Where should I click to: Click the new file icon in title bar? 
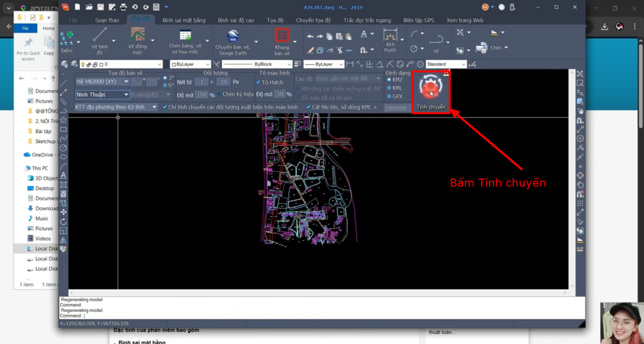pos(77,7)
